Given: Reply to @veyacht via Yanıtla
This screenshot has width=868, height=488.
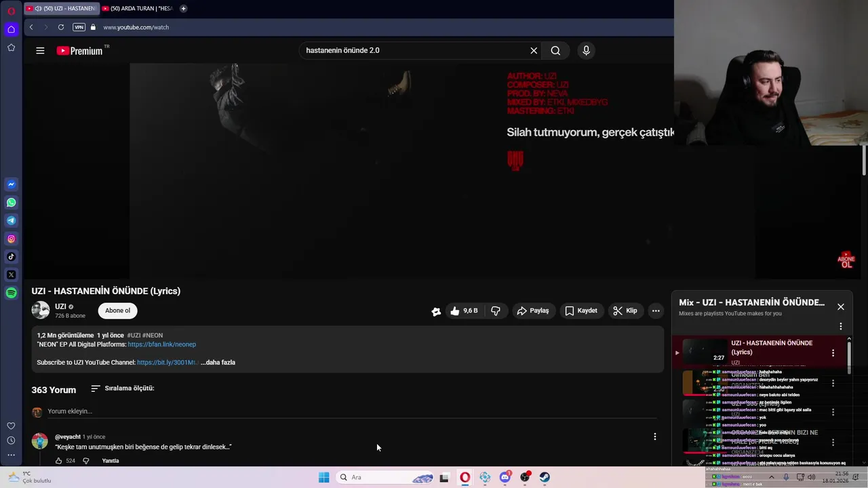Looking at the screenshot, I should [111, 461].
